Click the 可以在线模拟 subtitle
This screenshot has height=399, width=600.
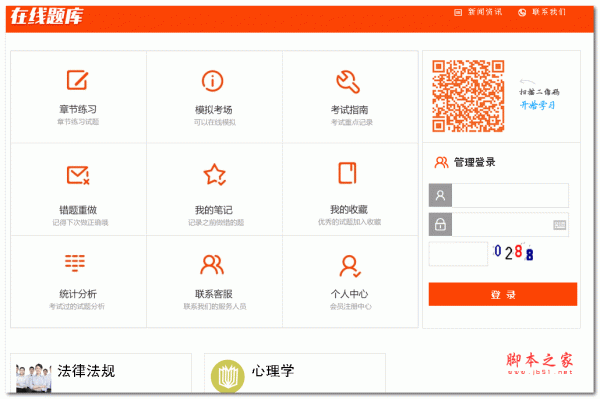coord(215,122)
